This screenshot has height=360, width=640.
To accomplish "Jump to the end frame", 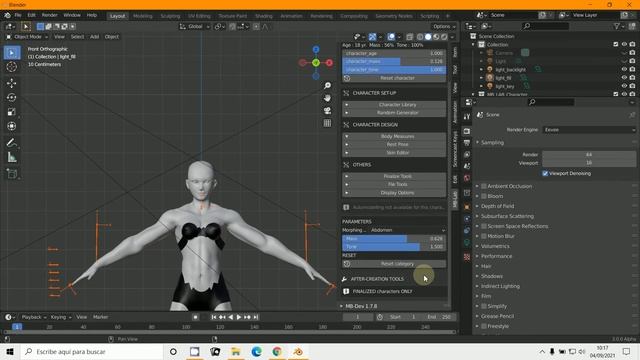I will [x=256, y=317].
